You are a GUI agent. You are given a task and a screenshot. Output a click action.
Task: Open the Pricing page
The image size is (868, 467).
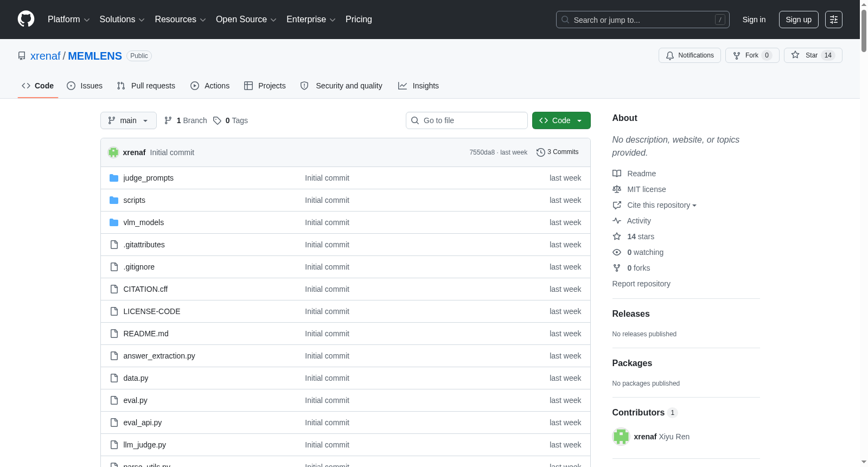pos(359,20)
